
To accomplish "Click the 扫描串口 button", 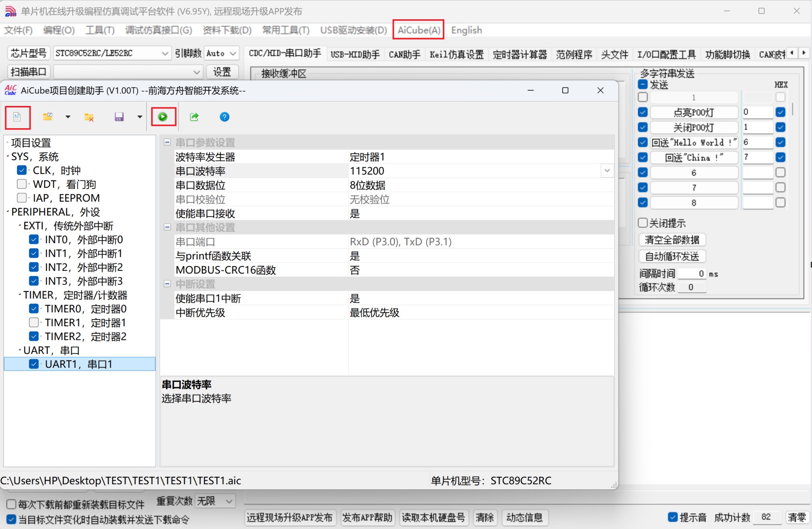I will 28,72.
